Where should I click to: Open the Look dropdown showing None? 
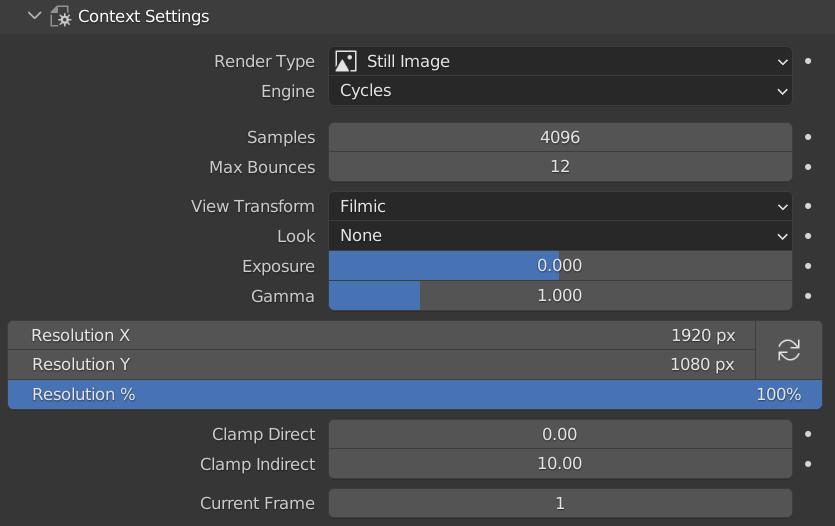pyautogui.click(x=560, y=236)
